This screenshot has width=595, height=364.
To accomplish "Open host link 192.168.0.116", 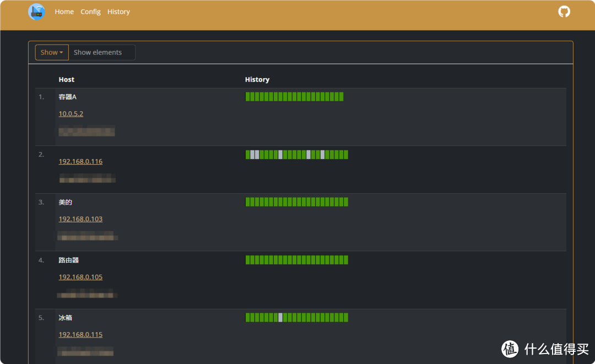I will coord(80,162).
